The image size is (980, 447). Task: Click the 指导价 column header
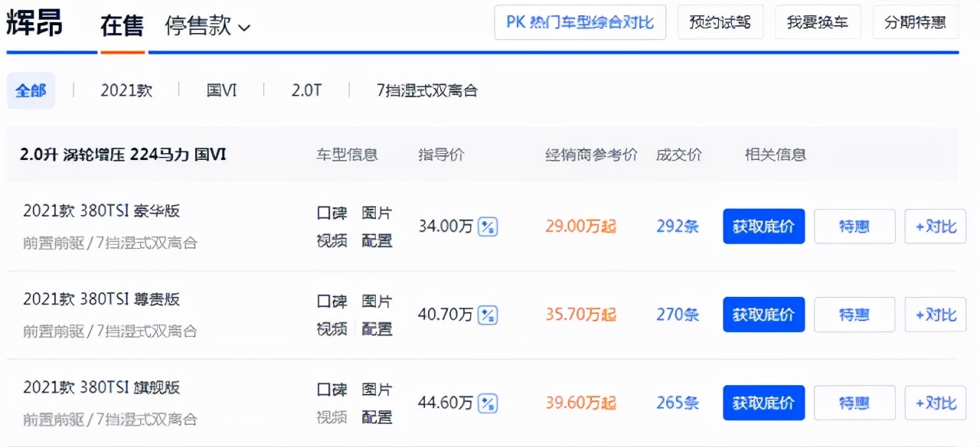coord(441,155)
